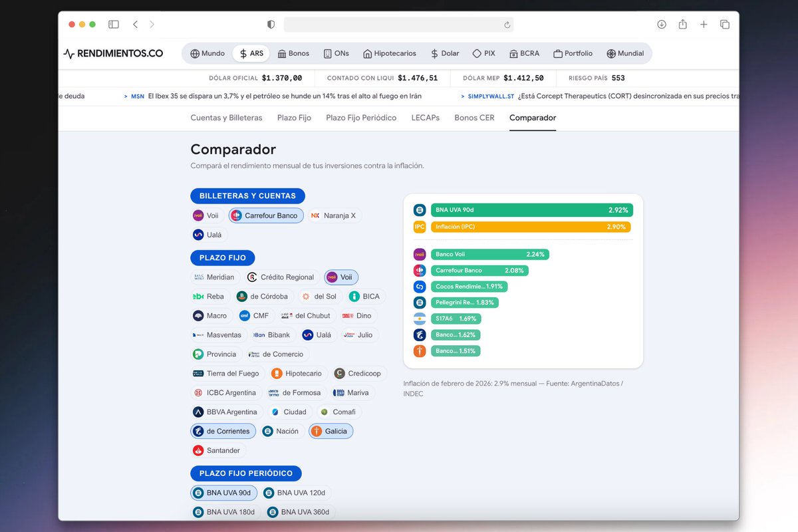Toggle the Bibank chip
The height and width of the screenshot is (532, 798).
[272, 335]
